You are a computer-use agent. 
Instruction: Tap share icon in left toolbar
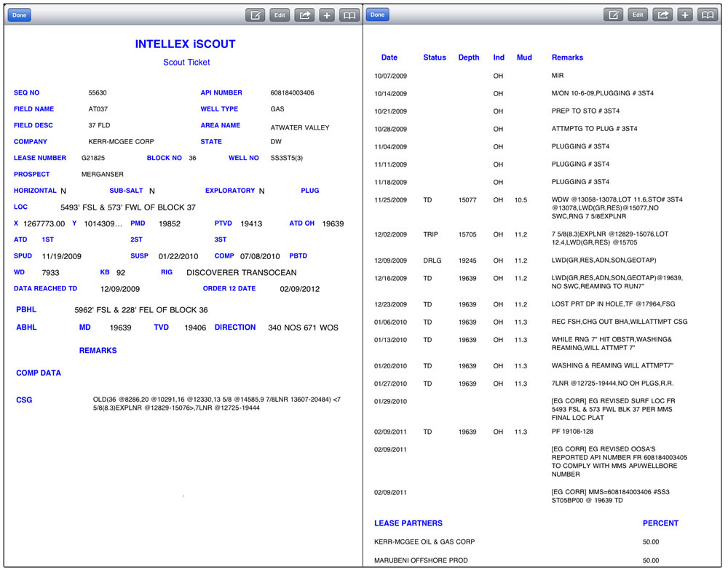304,15
